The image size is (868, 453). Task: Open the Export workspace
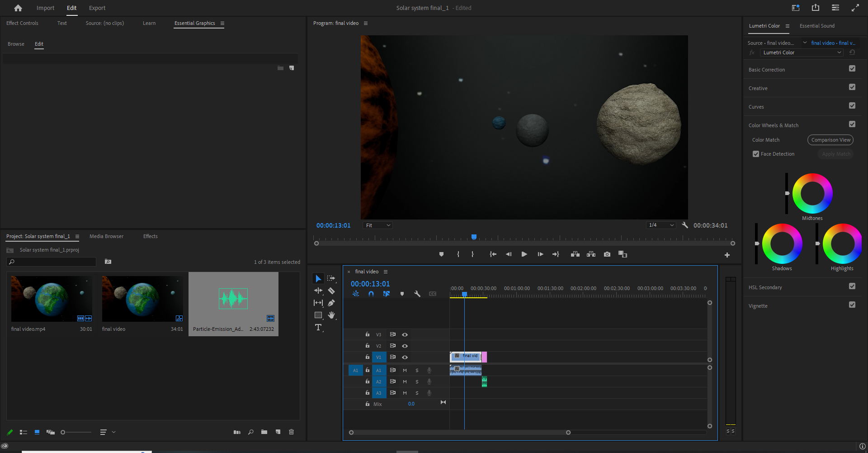(x=97, y=8)
